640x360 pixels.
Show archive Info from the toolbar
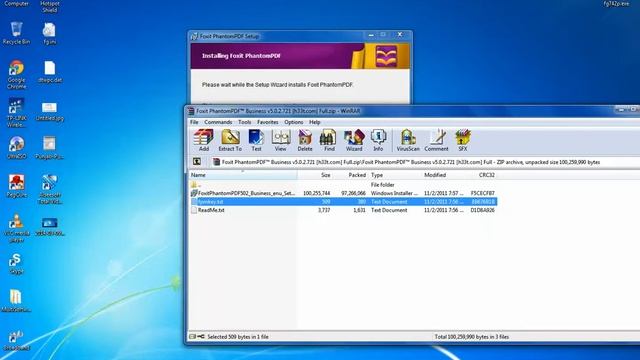click(378, 140)
